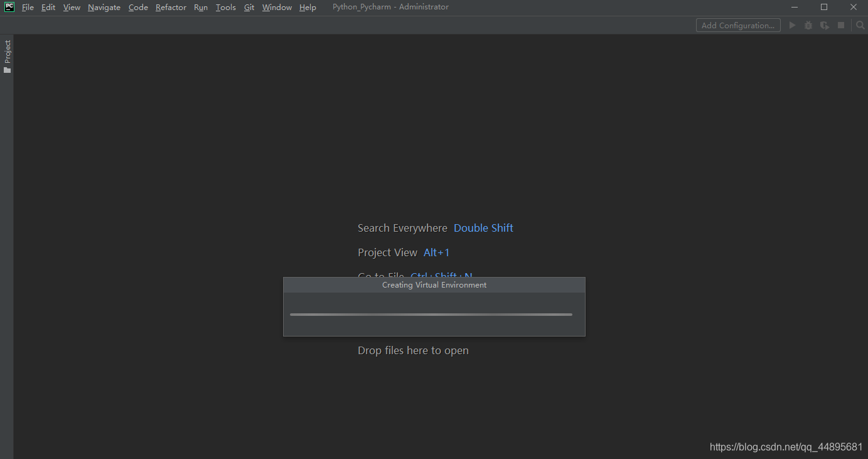The image size is (868, 459).
Task: Click the window title Python_Pycharm - Administrator
Action: pos(390,7)
